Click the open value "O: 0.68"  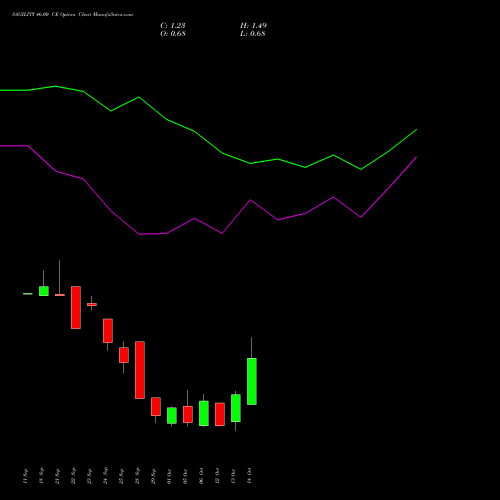tap(173, 34)
